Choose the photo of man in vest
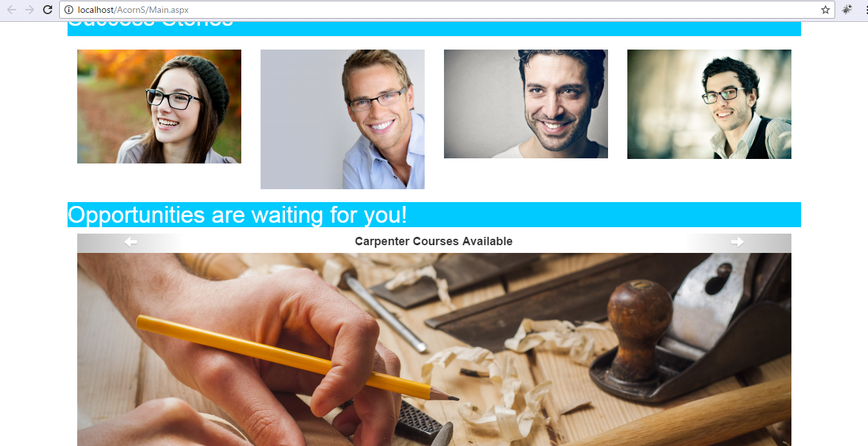The height and width of the screenshot is (446, 868). click(x=709, y=104)
